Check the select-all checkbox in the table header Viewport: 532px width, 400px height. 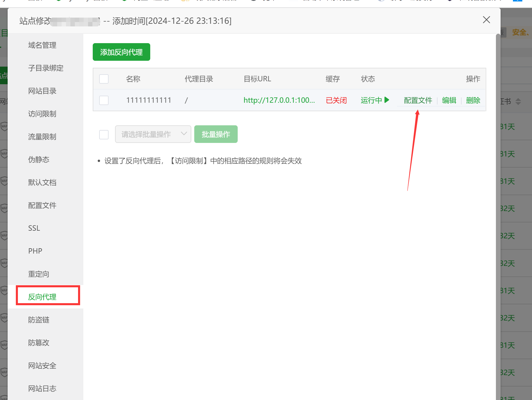click(104, 79)
